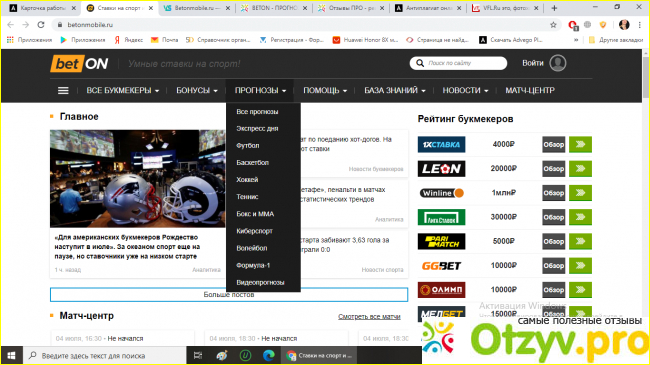650x365 pixels.
Task: Select Все прогнозы from the menu
Action: [x=257, y=112]
